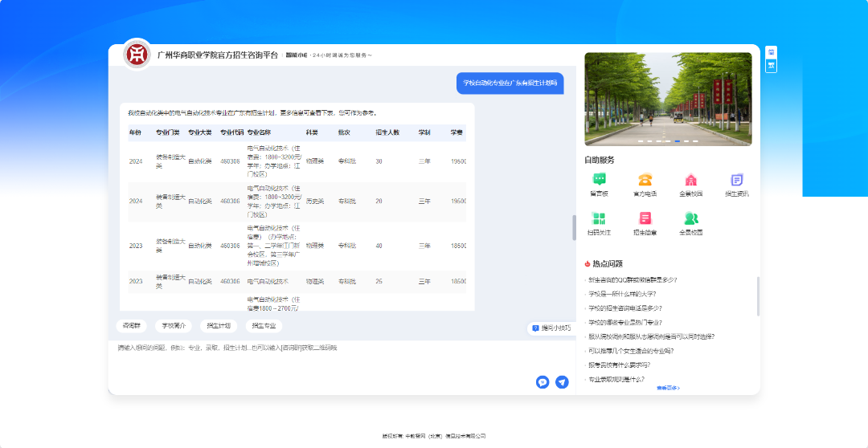Choose the 招生专业 quick topic chip

264,326
